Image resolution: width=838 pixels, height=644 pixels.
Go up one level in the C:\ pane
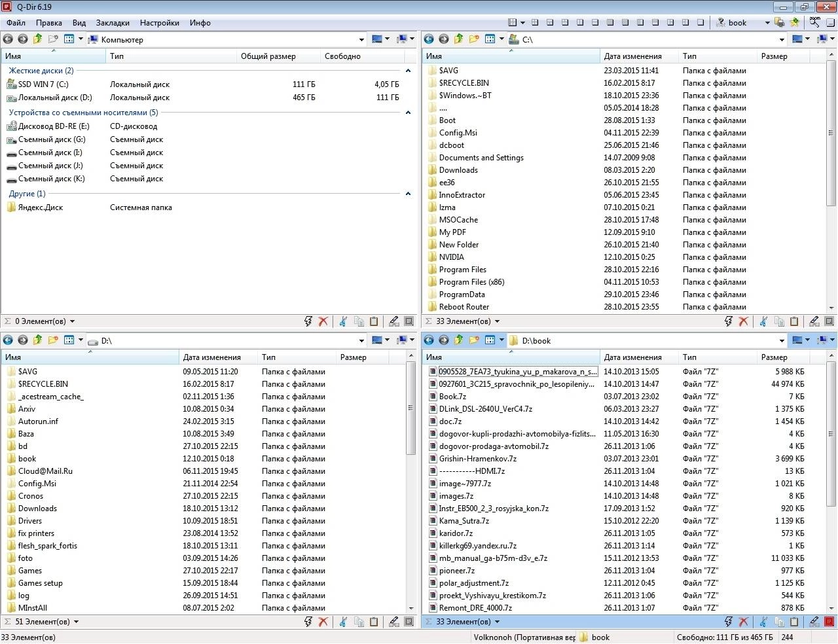[459, 39]
